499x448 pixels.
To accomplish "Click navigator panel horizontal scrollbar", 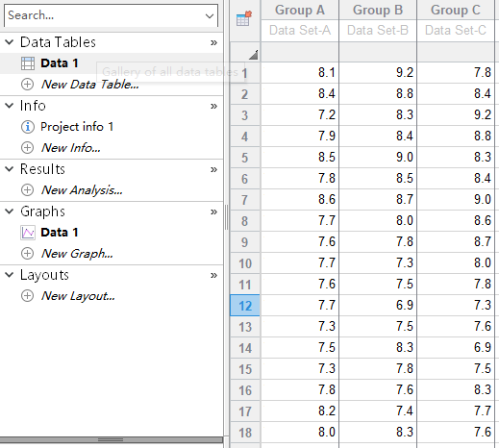I will [112, 440].
